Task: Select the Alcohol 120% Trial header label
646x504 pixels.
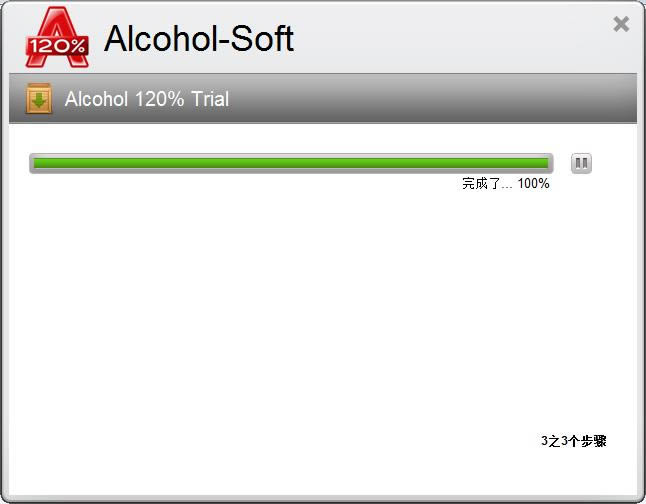Action: tap(147, 99)
